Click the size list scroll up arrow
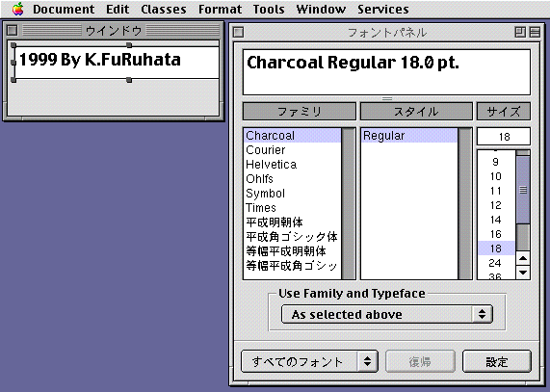The width and height of the screenshot is (550, 392). click(x=523, y=259)
